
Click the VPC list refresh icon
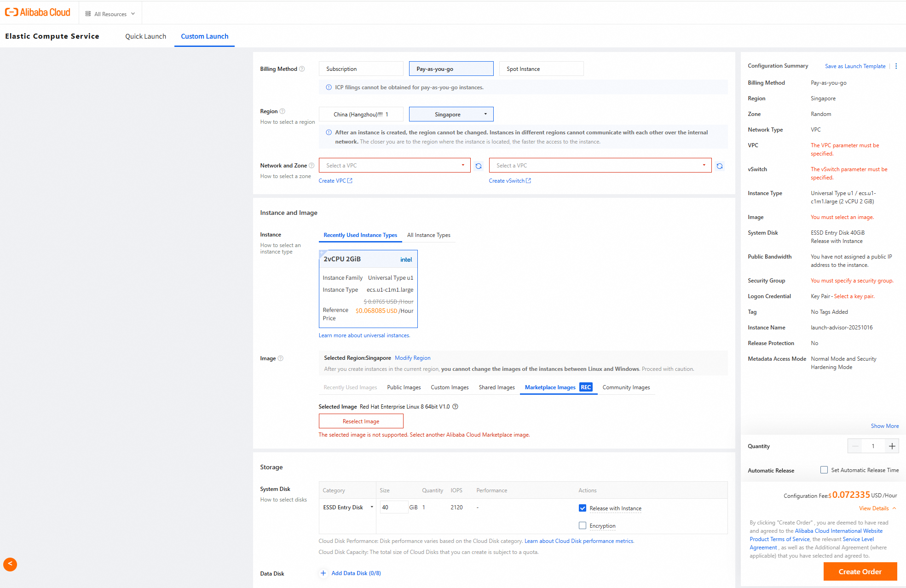pos(479,166)
